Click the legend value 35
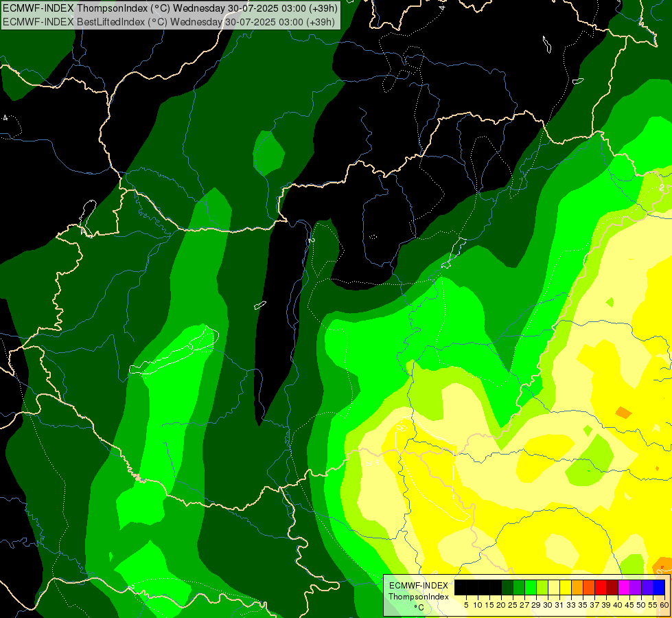The image size is (672, 618). (583, 605)
